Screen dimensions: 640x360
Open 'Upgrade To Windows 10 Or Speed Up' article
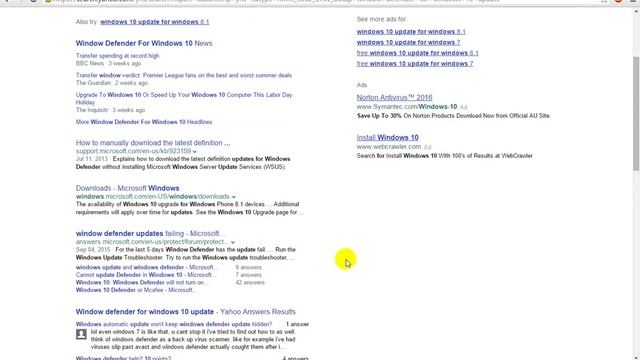point(184,98)
